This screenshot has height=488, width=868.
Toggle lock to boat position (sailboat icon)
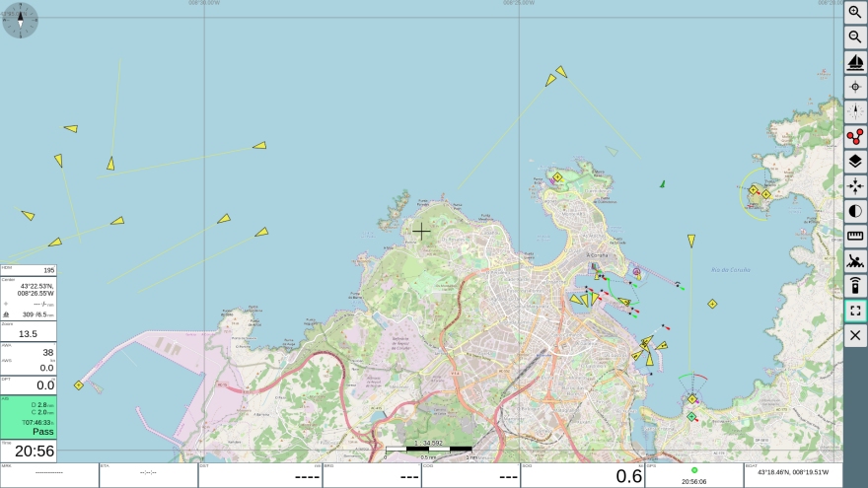pos(855,62)
